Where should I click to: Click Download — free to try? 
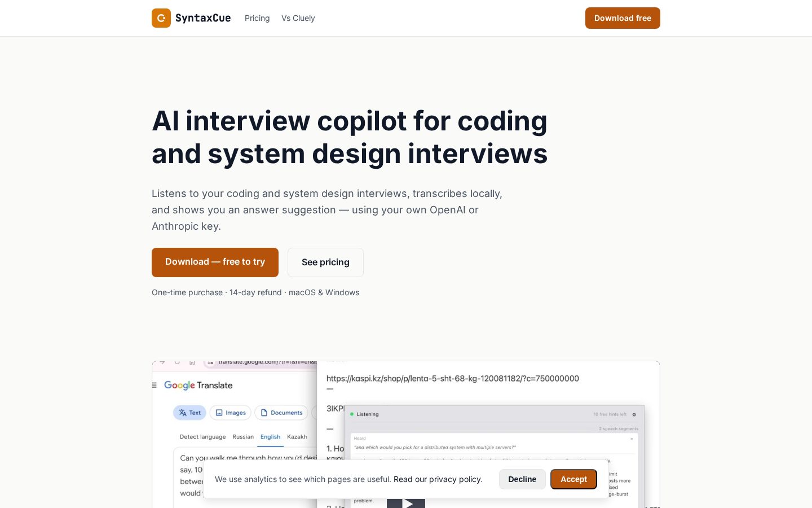[x=215, y=262]
